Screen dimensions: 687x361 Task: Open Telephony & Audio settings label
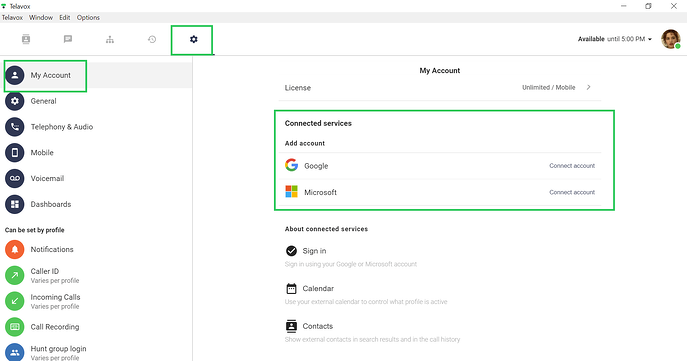(62, 127)
